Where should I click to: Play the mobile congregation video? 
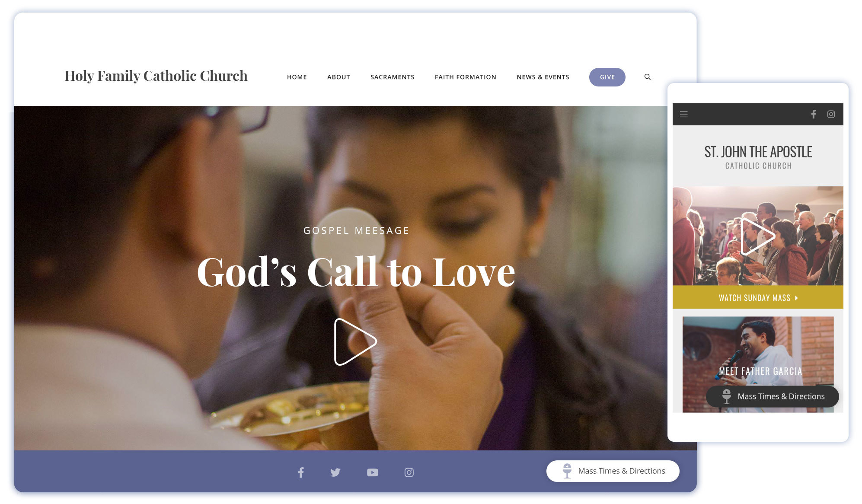click(756, 236)
